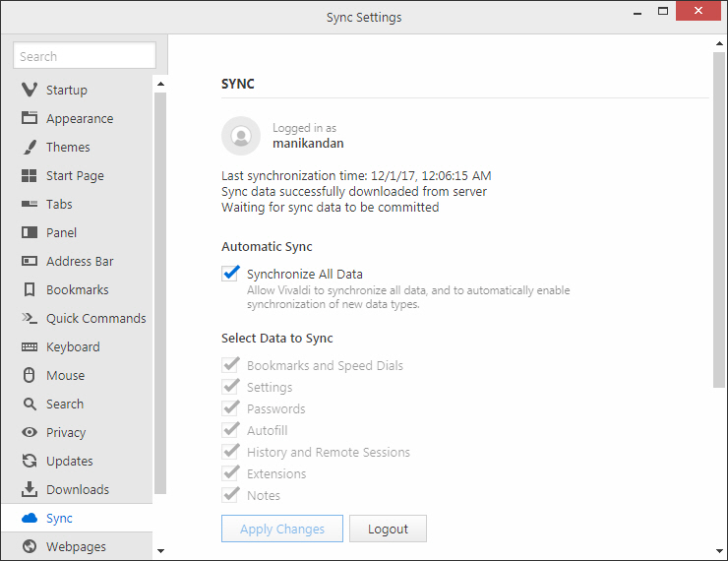The height and width of the screenshot is (561, 728).
Task: Click main panel scrollbar up arrow
Action: click(719, 43)
